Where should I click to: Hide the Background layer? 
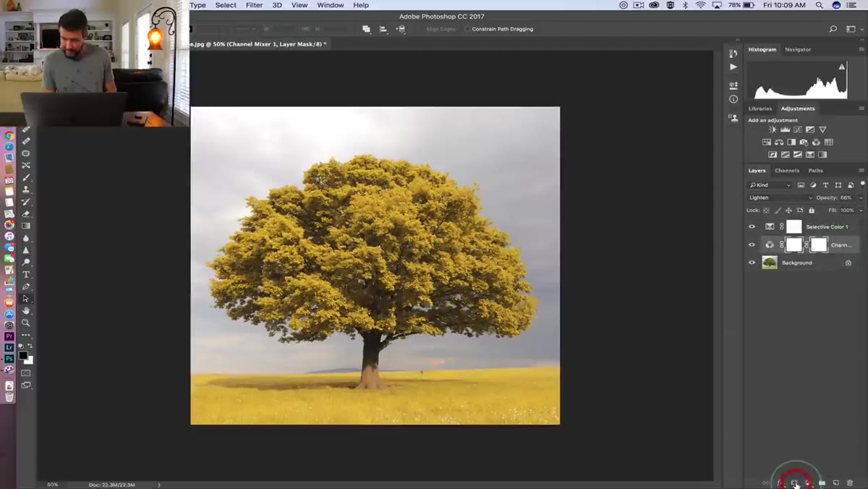(x=752, y=263)
